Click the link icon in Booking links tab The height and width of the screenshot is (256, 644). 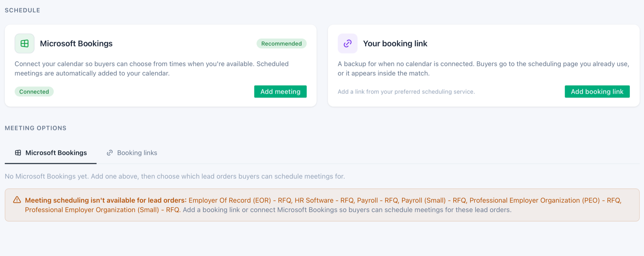(109, 153)
